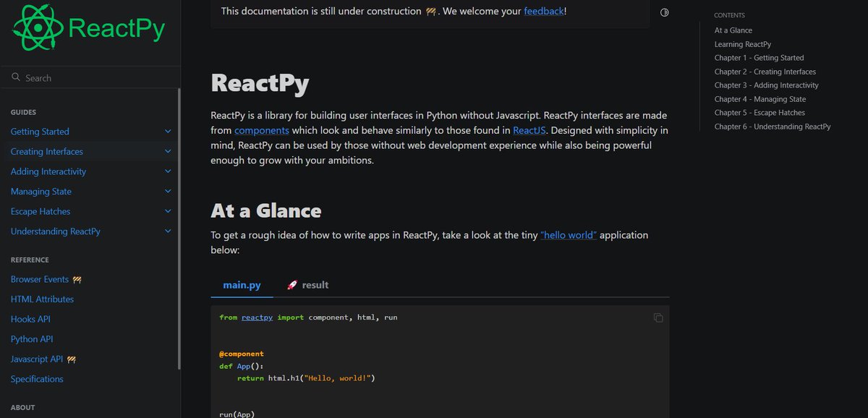
Task: Switch to the result tab
Action: pyautogui.click(x=307, y=285)
